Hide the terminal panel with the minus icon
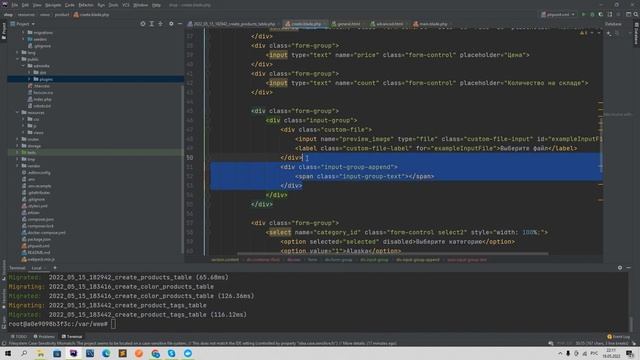 tap(629, 268)
